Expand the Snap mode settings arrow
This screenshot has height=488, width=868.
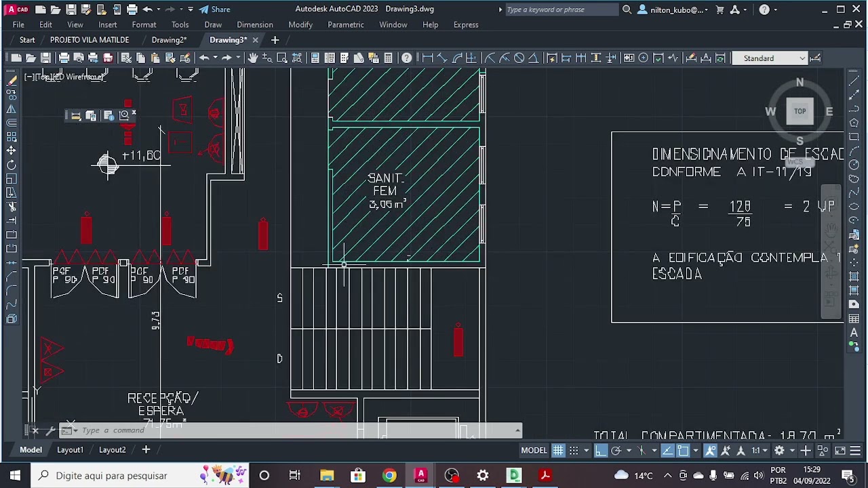point(587,451)
